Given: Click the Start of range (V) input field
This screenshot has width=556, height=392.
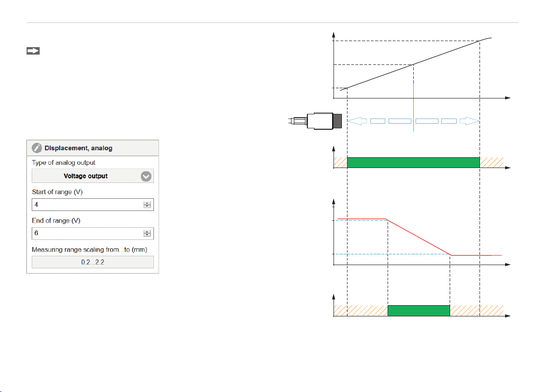Looking at the screenshot, I should [x=92, y=205].
